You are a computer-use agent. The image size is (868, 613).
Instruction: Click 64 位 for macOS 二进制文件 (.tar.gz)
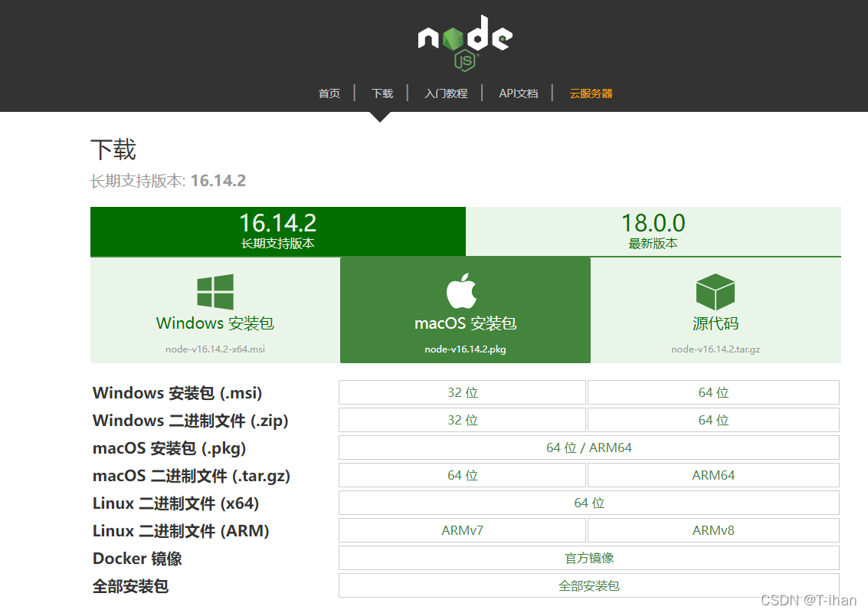coord(462,475)
